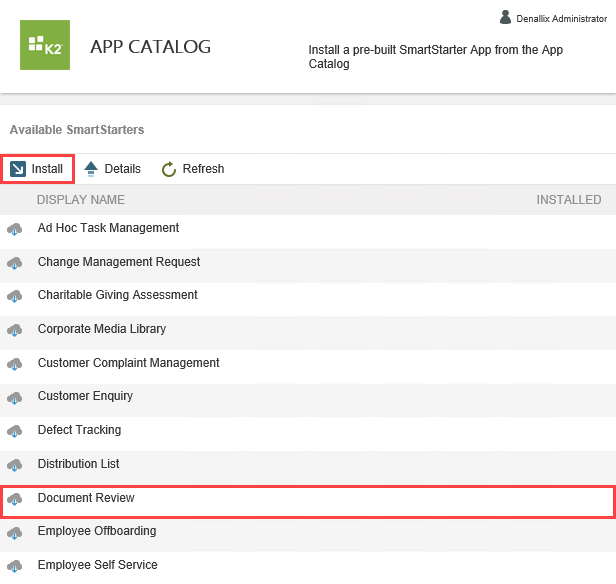This screenshot has width=616, height=584.
Task: Click cloud icon beside Change Management Request
Action: (x=15, y=263)
